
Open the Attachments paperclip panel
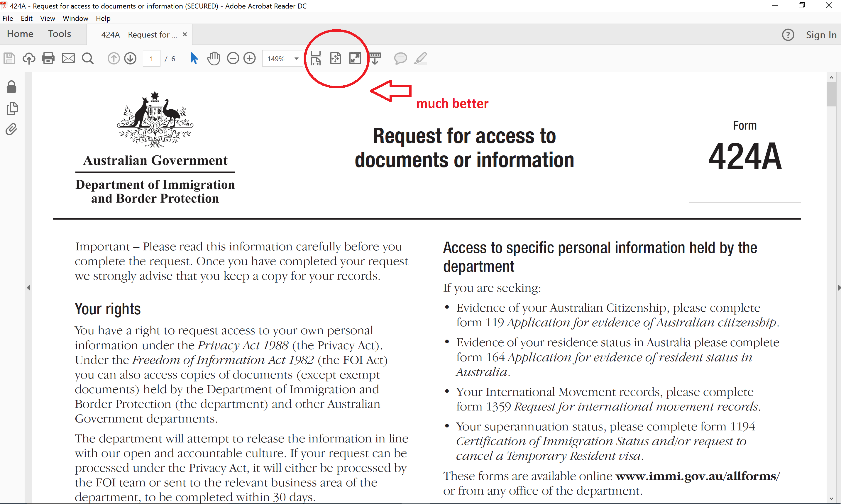click(11, 129)
